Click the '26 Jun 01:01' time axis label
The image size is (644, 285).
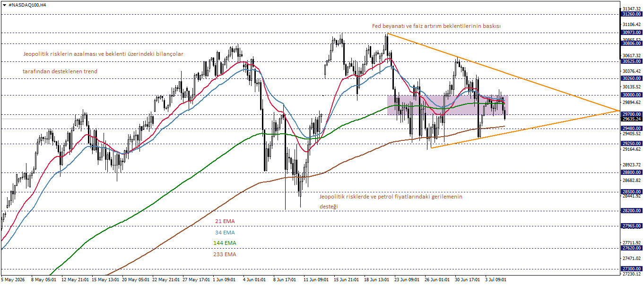[x=437, y=279]
